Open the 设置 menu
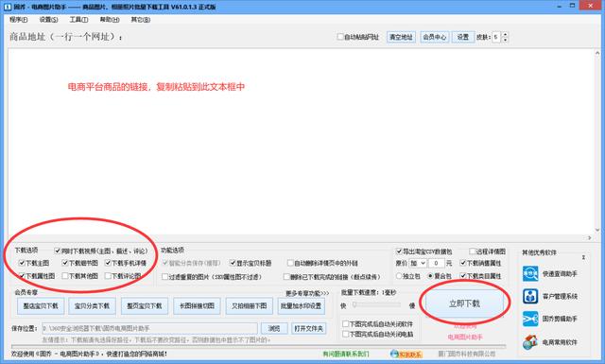Screen dimensions: 605x364 point(48,19)
